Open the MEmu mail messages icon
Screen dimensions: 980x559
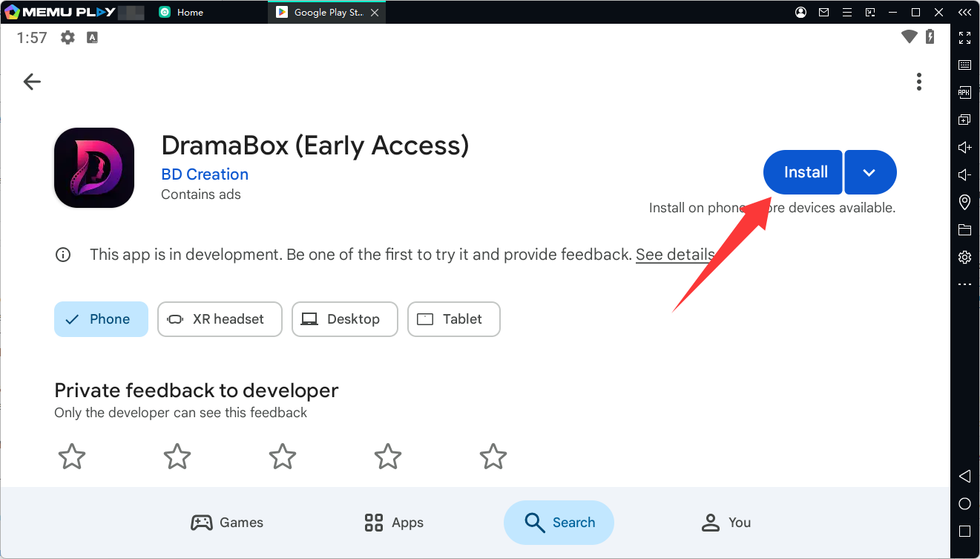pos(823,13)
